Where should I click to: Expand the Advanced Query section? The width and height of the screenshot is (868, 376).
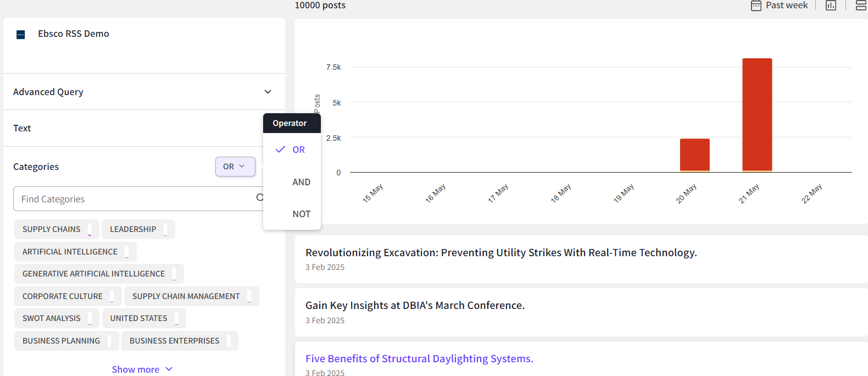[268, 92]
